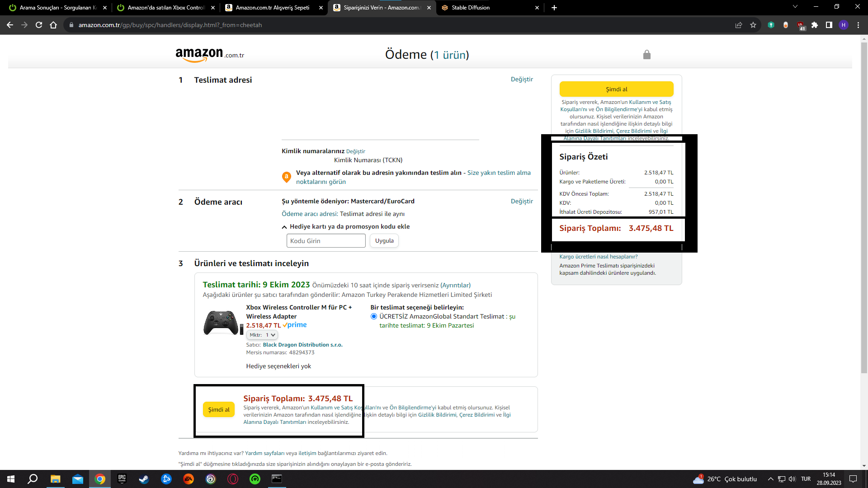This screenshot has width=868, height=488.
Task: Click Kodu Girin input field
Action: click(326, 241)
